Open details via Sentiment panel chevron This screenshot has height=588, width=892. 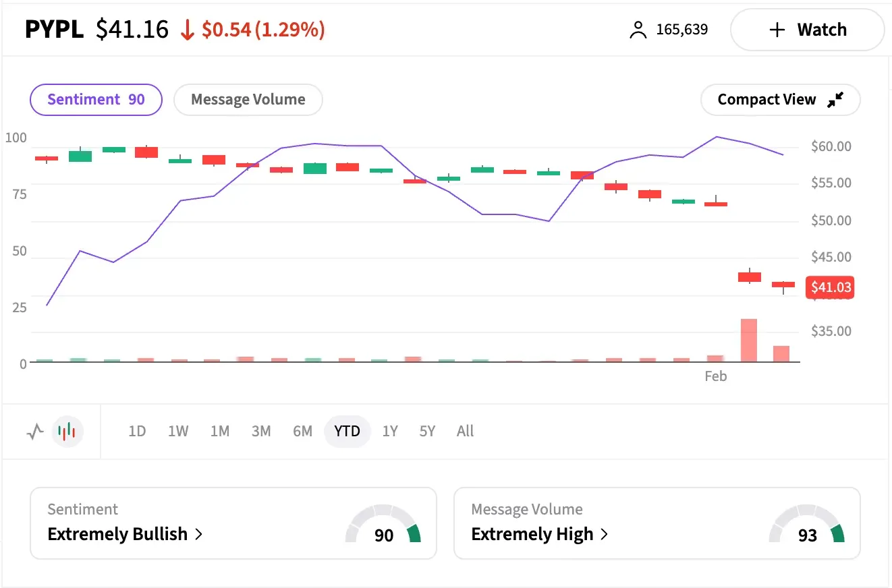pyautogui.click(x=198, y=534)
